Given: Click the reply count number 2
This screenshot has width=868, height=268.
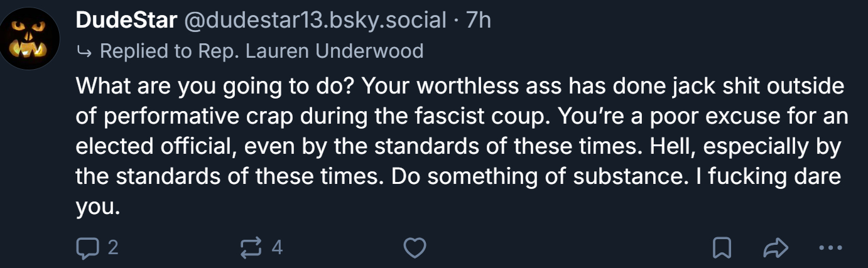Looking at the screenshot, I should point(112,248).
